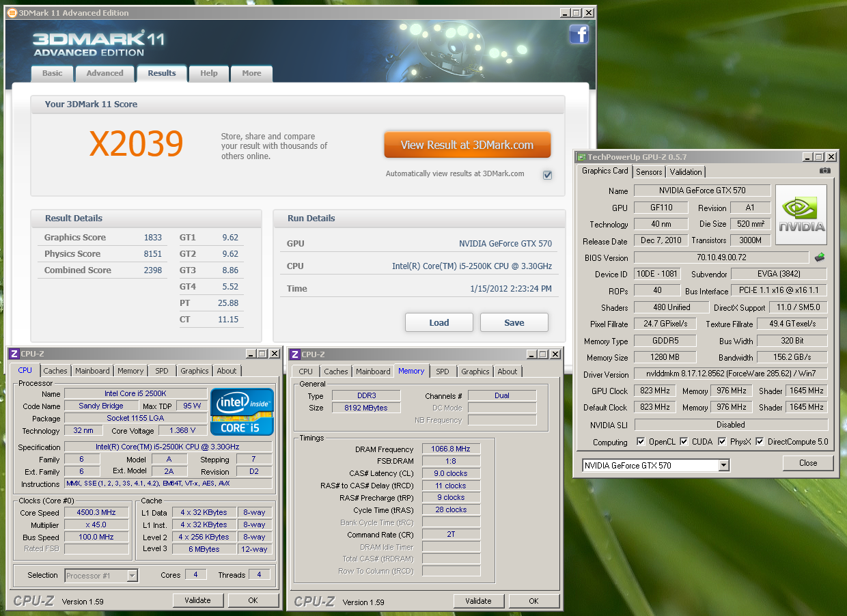The width and height of the screenshot is (847, 616).
Task: Toggle the PhysX checkbox in GPU-Z
Action: pyautogui.click(x=722, y=442)
